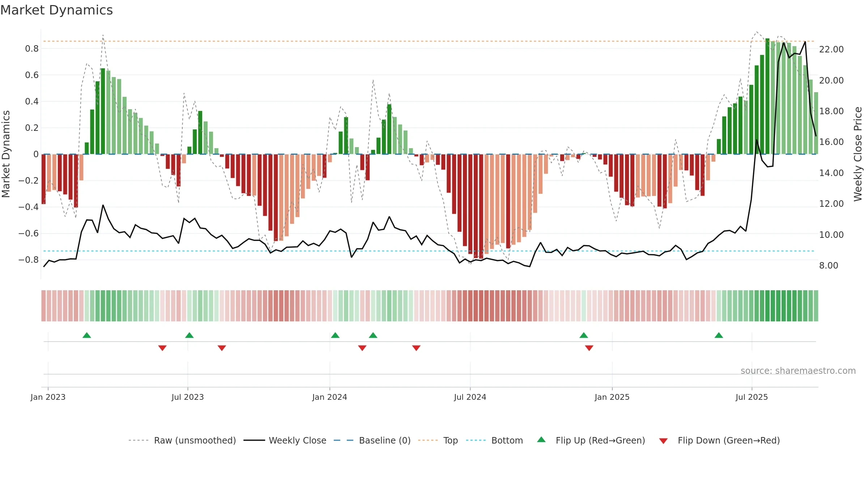Toggle the 'Flip Up (Red→Green)' legend label

600,440
